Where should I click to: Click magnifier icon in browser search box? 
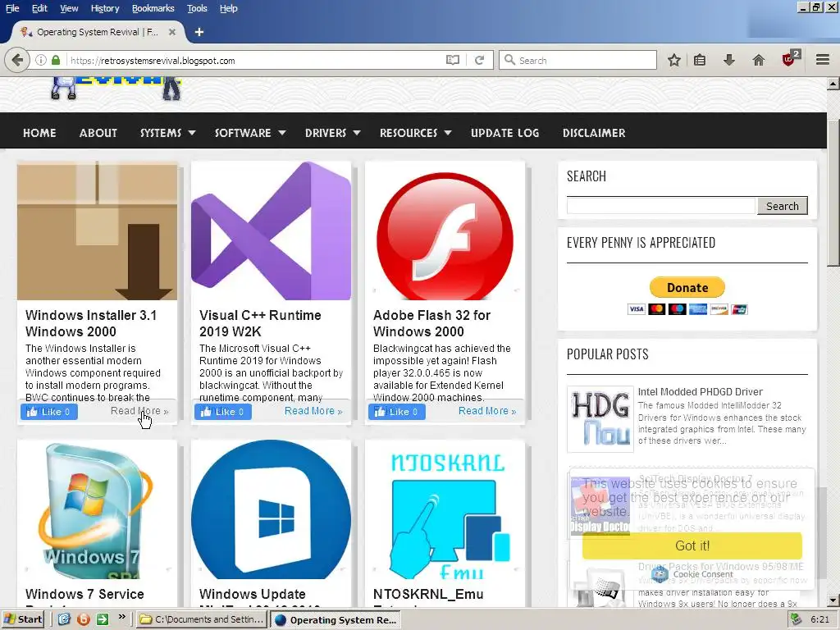point(509,60)
